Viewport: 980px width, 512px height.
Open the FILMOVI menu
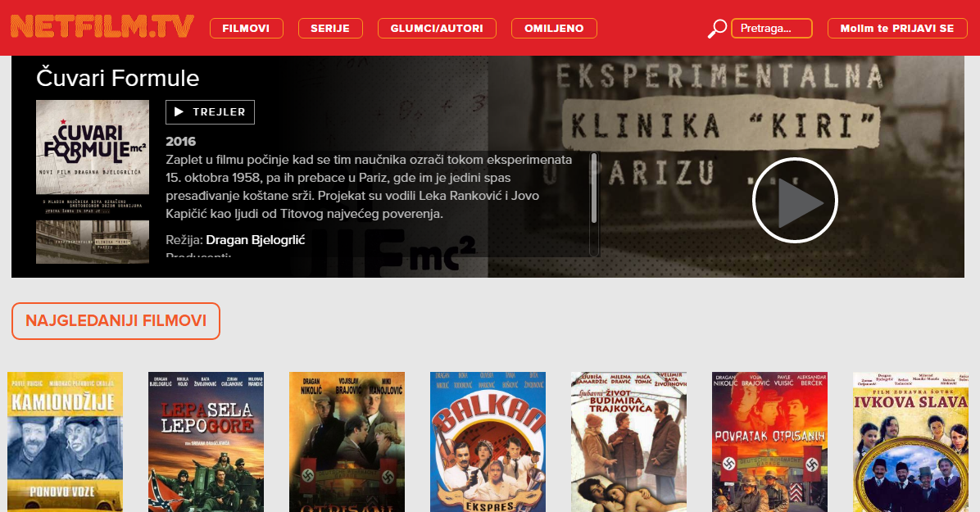click(x=247, y=28)
